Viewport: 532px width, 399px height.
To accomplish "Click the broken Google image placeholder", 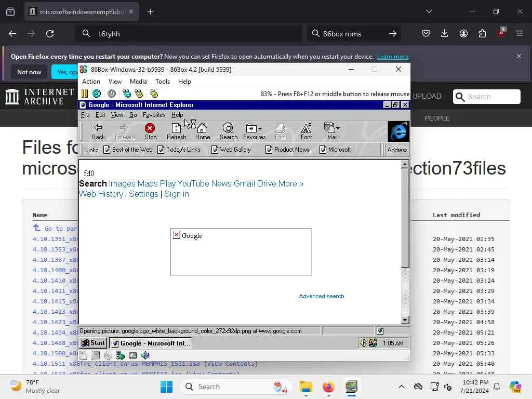I will (x=241, y=252).
